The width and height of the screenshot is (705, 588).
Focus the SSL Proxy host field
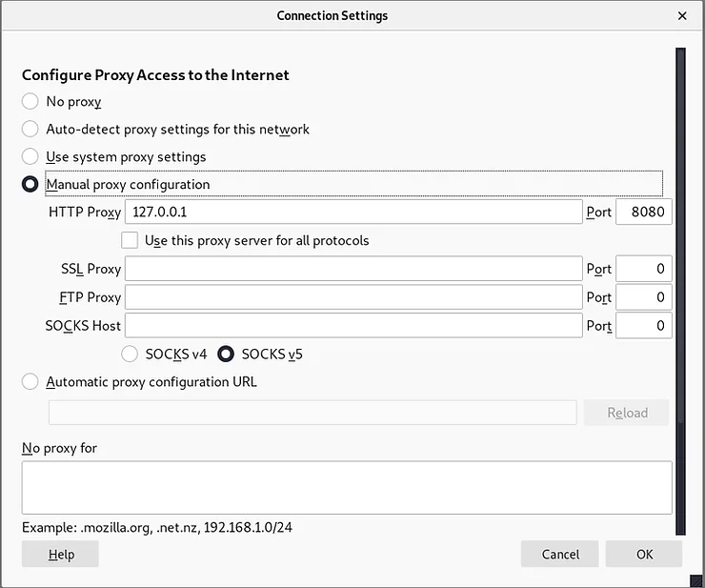pos(353,269)
